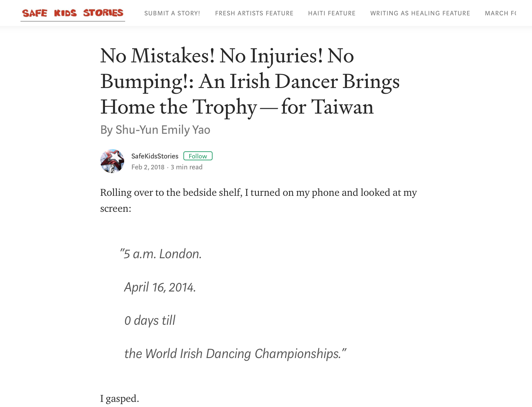Click the '0 days till' quote line
532x407 pixels.
coord(150,320)
